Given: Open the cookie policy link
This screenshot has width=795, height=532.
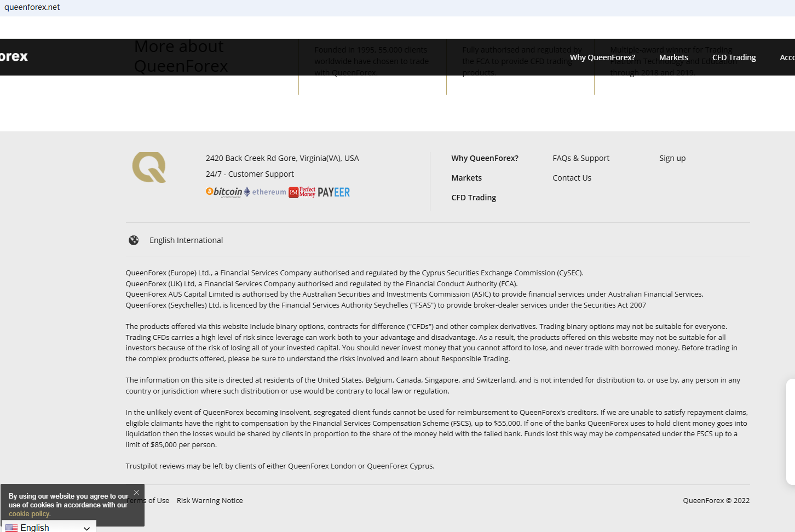Looking at the screenshot, I should point(30,514).
